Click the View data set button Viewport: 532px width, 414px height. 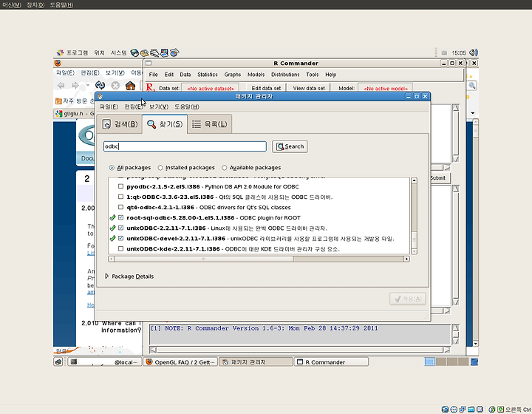pos(309,88)
